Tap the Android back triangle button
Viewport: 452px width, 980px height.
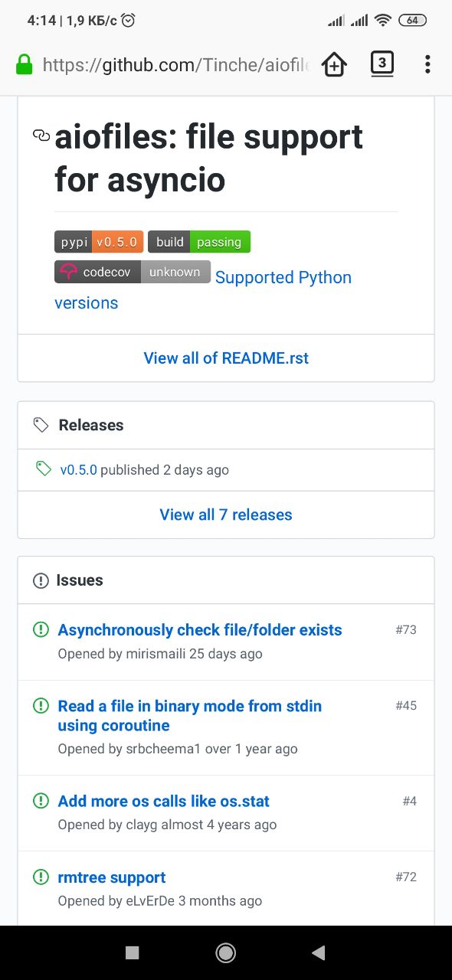coord(319,952)
